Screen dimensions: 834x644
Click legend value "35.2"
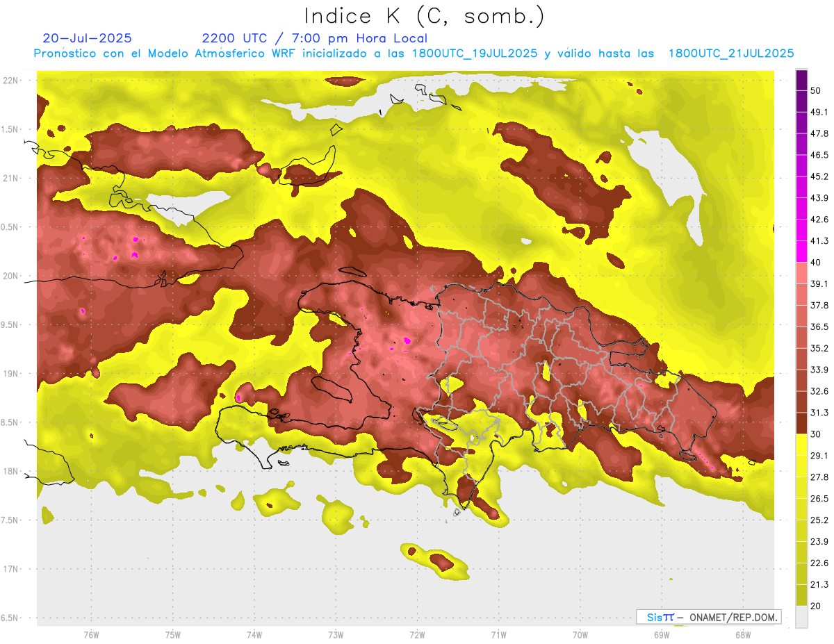coord(819,348)
